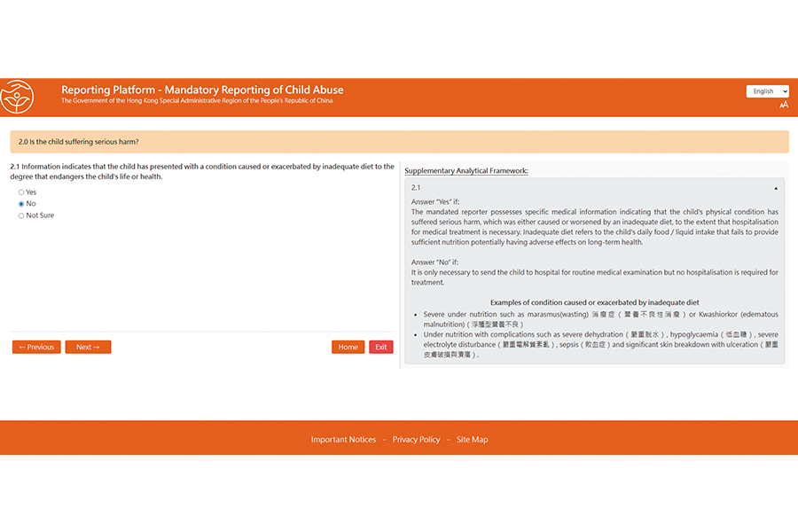Choose the Not Sure radio option
The width and height of the screenshot is (798, 532).
[21, 215]
